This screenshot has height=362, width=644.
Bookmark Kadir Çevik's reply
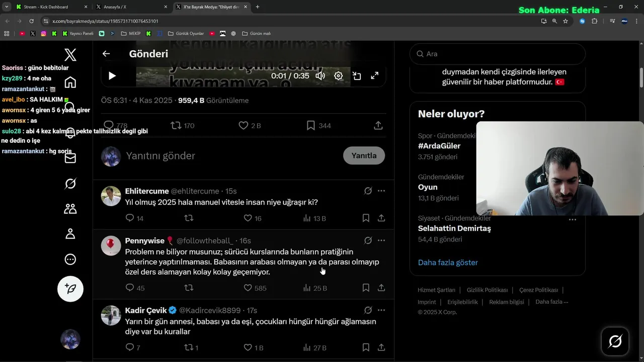(366, 347)
